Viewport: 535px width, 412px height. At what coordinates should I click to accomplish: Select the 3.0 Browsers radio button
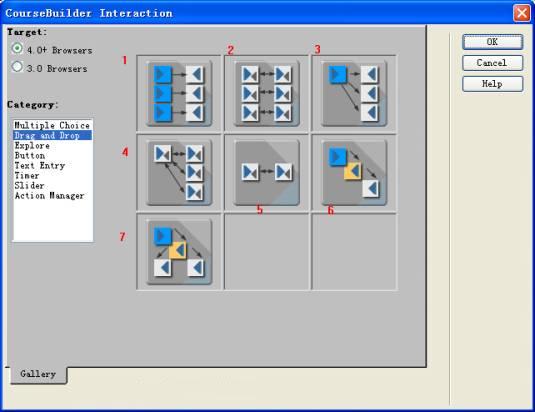pyautogui.click(x=17, y=67)
